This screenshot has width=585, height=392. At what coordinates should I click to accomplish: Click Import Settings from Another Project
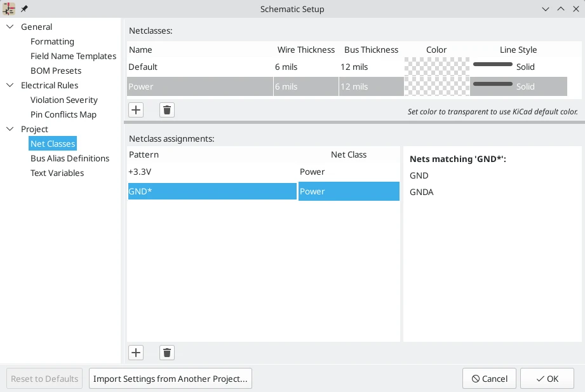[x=170, y=379]
